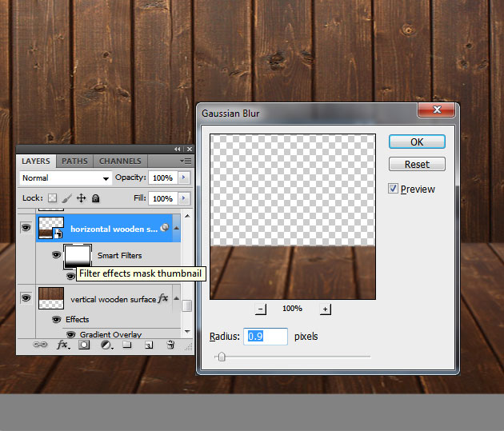Click the link layers icon
This screenshot has height=431, width=504.
coord(40,345)
